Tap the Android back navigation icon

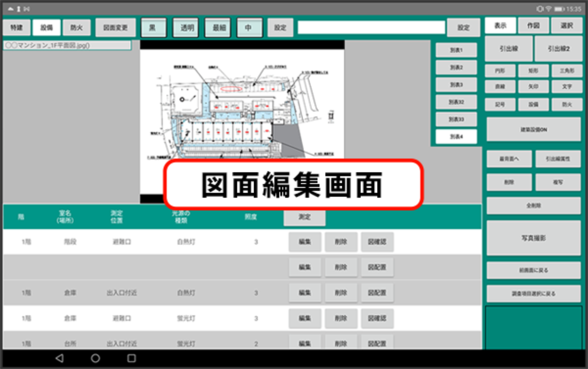point(60,358)
